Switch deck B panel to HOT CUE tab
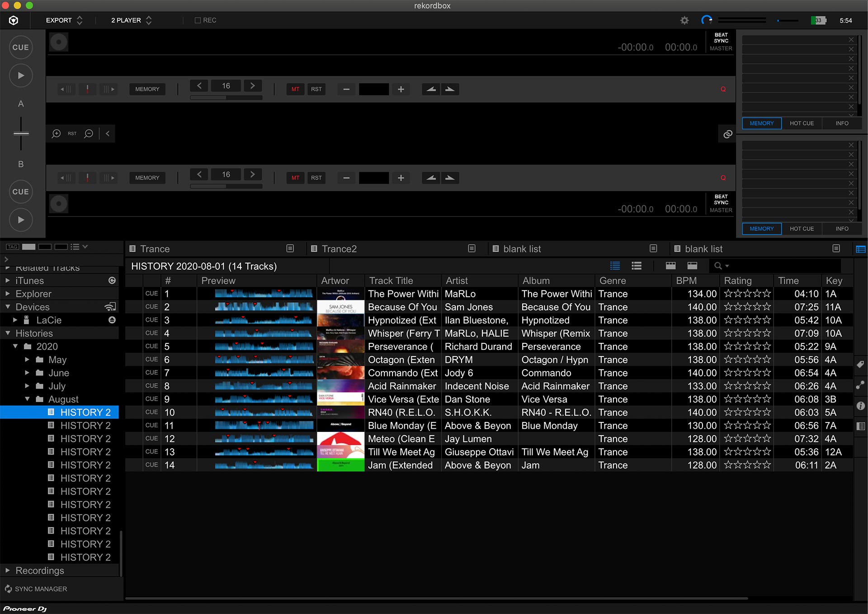Screen dimensions: 868x614 pos(802,229)
